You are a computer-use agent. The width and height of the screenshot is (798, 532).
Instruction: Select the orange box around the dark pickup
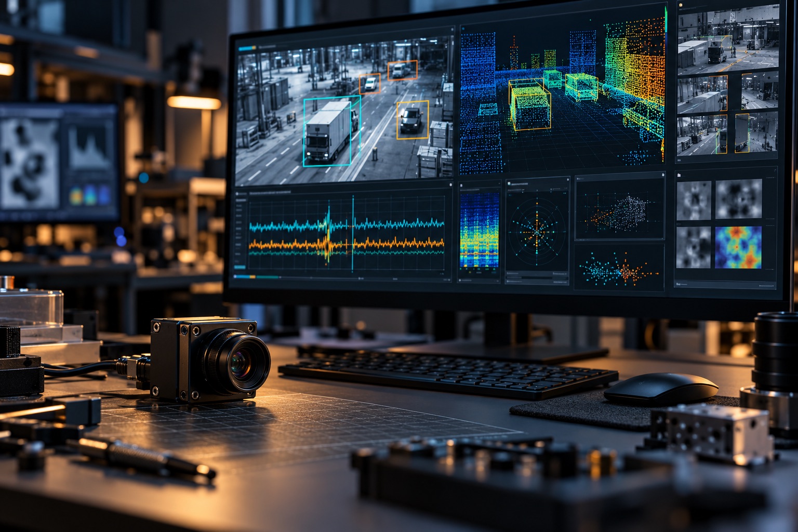[x=413, y=120]
